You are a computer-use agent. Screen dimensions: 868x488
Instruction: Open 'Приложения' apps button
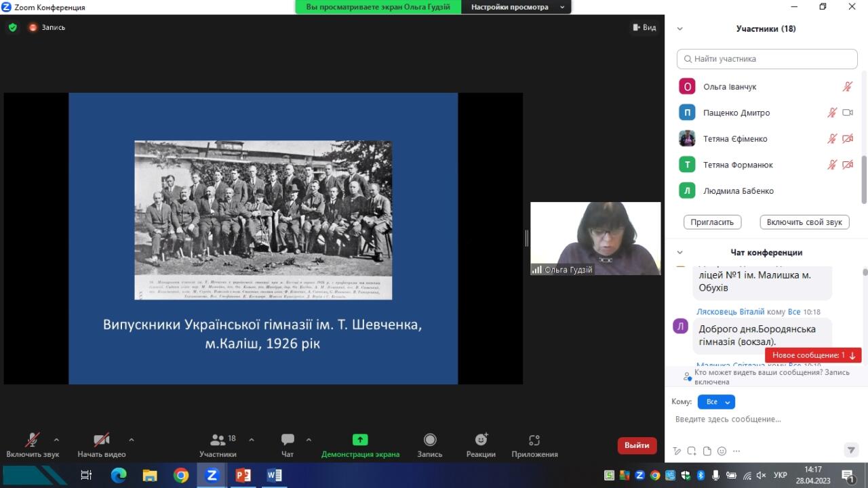click(534, 445)
